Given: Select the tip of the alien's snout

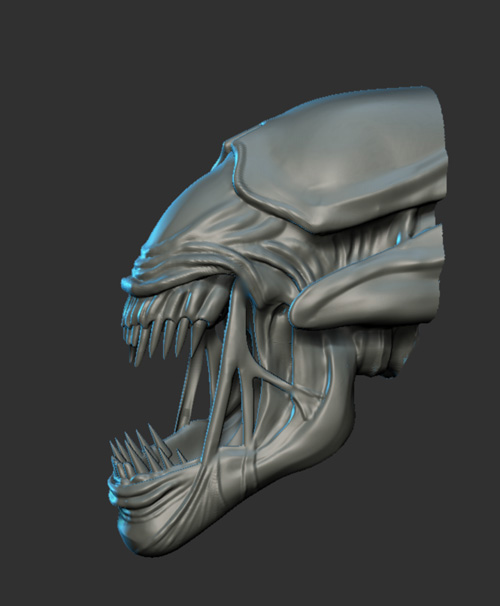Looking at the screenshot, I should (128, 285).
